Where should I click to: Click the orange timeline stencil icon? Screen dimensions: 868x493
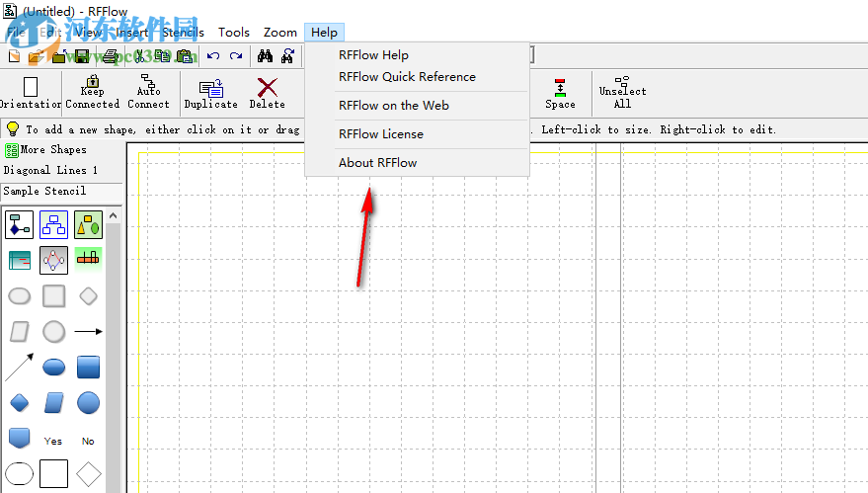pyautogui.click(x=88, y=259)
